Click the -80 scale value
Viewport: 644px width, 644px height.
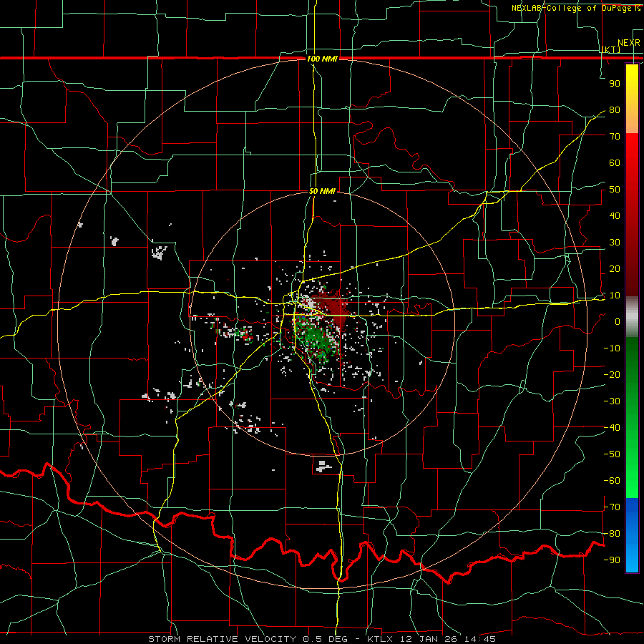612,534
